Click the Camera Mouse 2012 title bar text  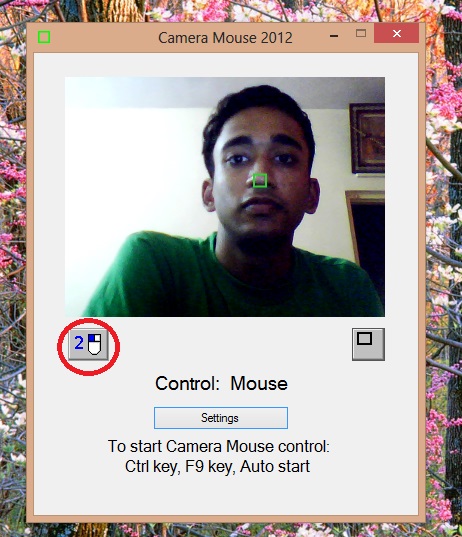click(225, 38)
